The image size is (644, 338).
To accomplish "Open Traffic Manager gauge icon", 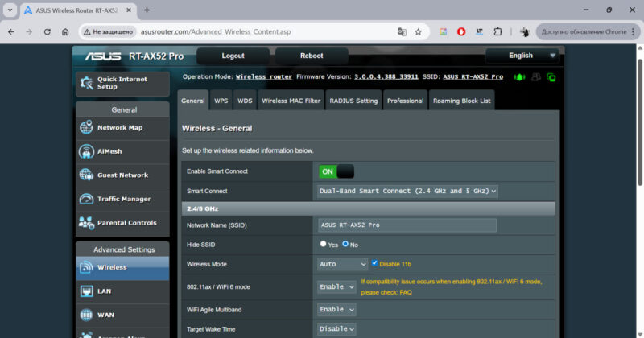I will click(x=86, y=199).
